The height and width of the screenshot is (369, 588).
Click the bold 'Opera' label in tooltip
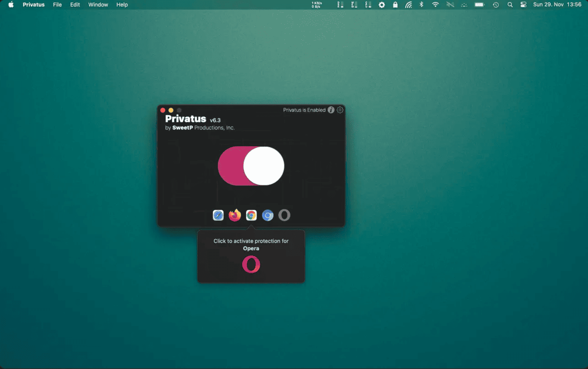click(251, 249)
